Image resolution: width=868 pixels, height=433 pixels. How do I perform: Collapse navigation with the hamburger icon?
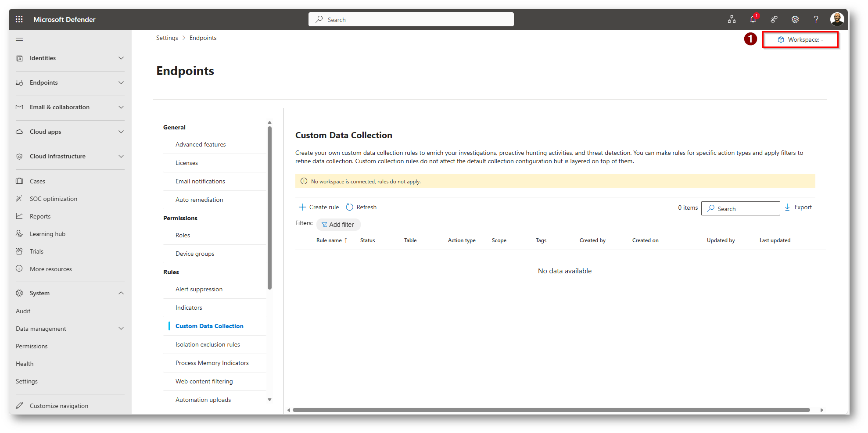click(x=19, y=39)
